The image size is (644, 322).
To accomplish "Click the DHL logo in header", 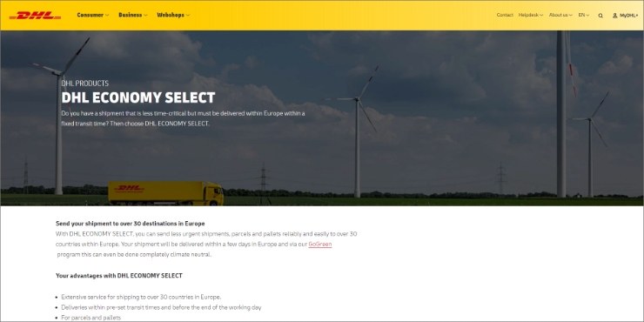I will tap(35, 15).
